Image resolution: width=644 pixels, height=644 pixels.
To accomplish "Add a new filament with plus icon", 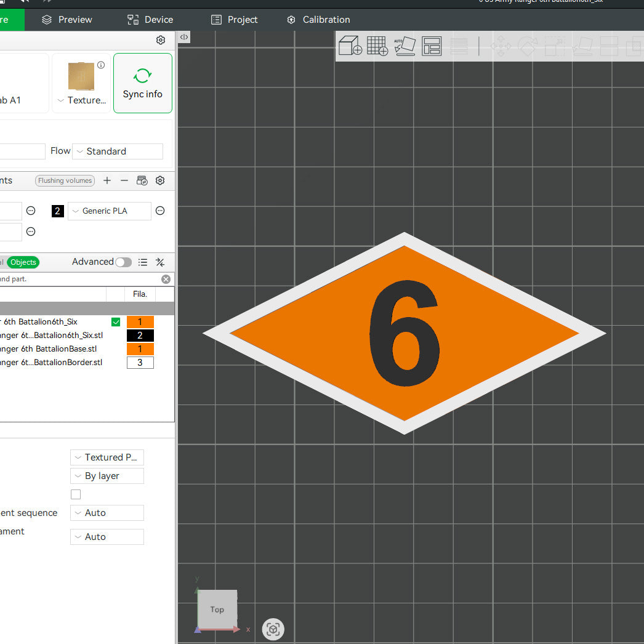I will (x=107, y=180).
